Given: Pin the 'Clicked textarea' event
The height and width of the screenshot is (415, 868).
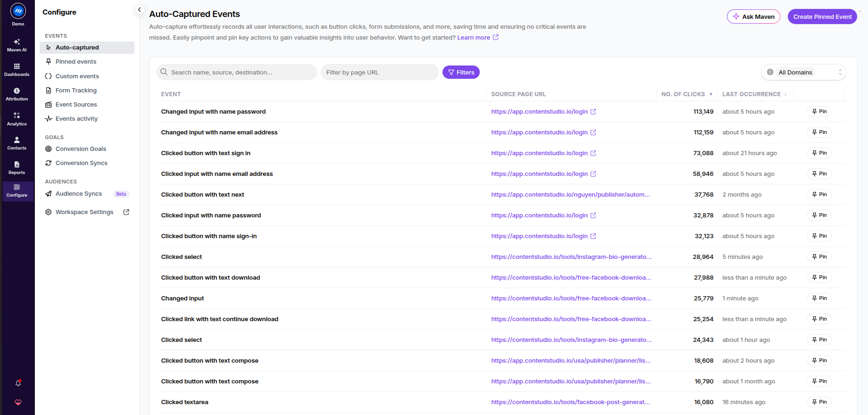Looking at the screenshot, I should coord(819,402).
